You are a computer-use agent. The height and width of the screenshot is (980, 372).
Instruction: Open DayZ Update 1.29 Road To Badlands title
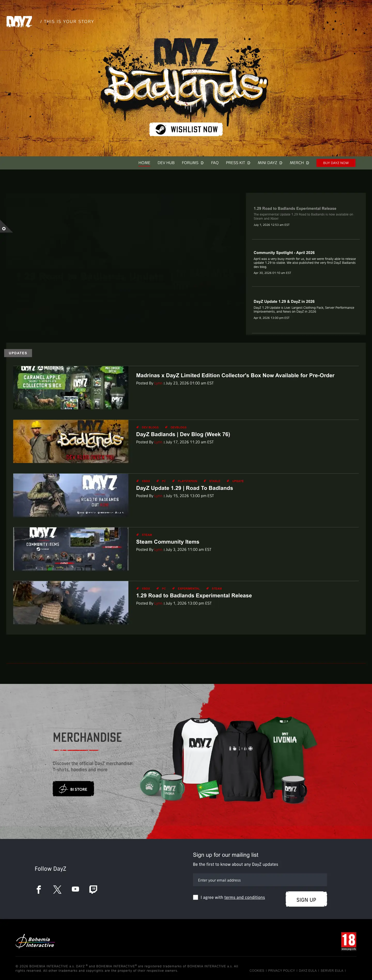[184, 488]
